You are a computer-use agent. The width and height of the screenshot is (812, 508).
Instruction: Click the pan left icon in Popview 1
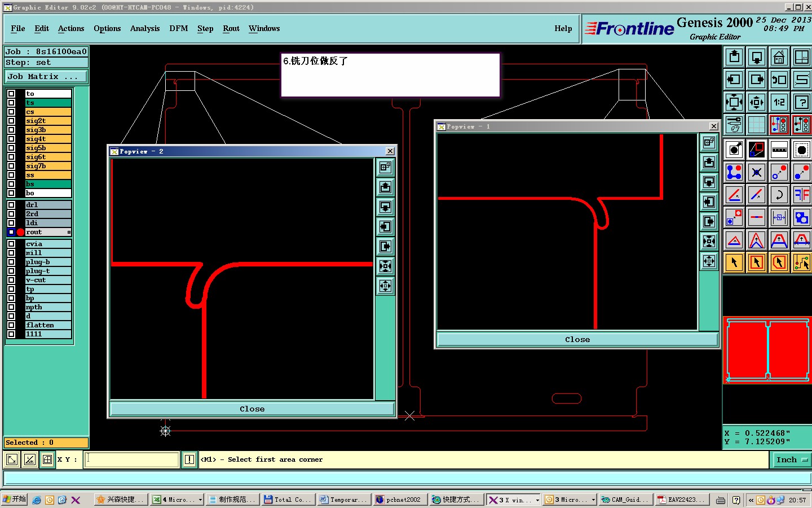click(709, 202)
